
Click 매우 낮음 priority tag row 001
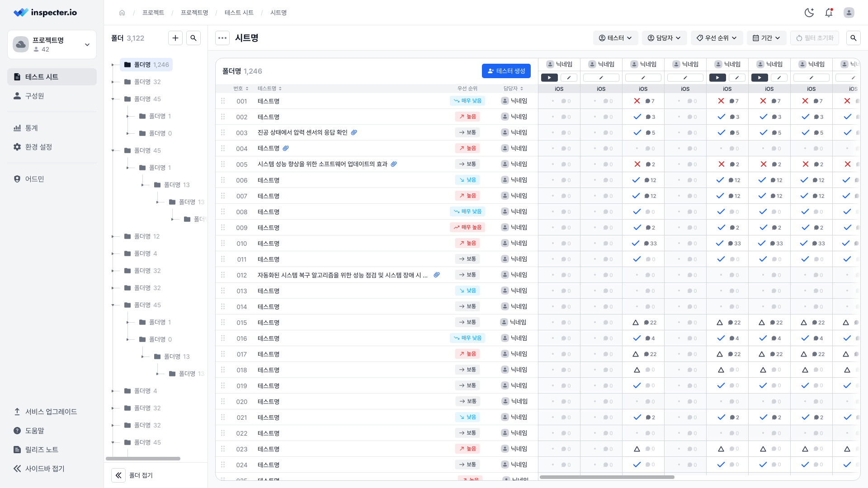click(467, 101)
